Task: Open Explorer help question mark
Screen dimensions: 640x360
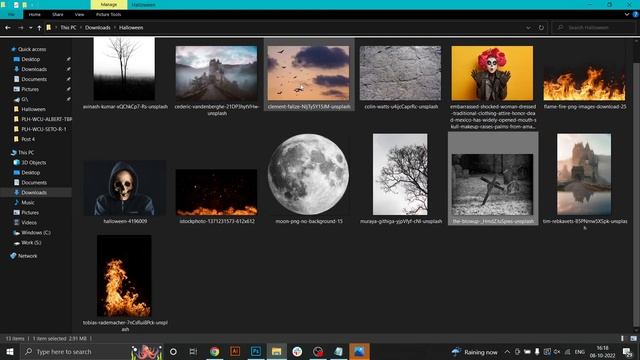Action: tap(636, 14)
